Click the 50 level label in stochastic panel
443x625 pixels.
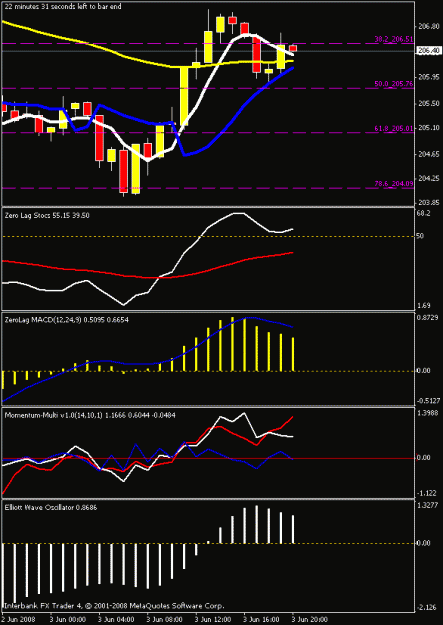pyautogui.click(x=422, y=236)
